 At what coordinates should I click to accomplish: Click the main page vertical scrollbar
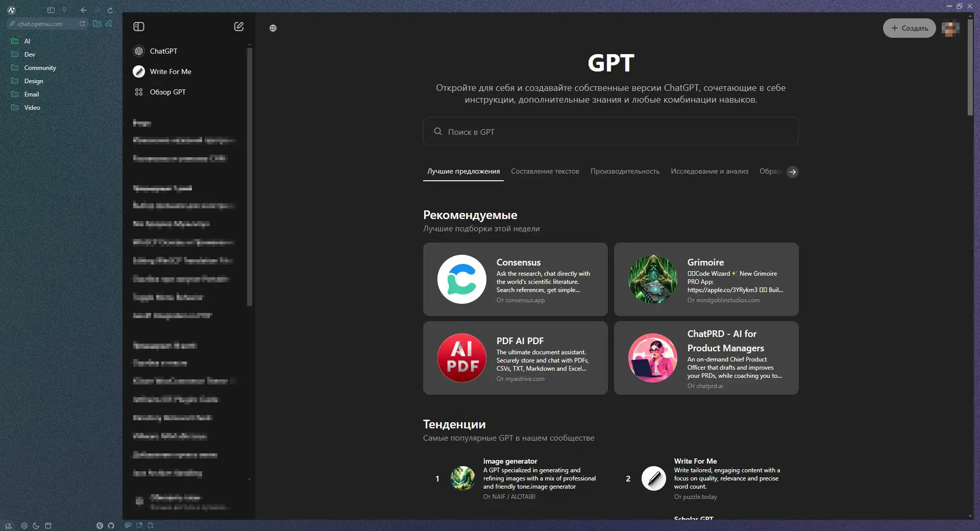pos(970,66)
